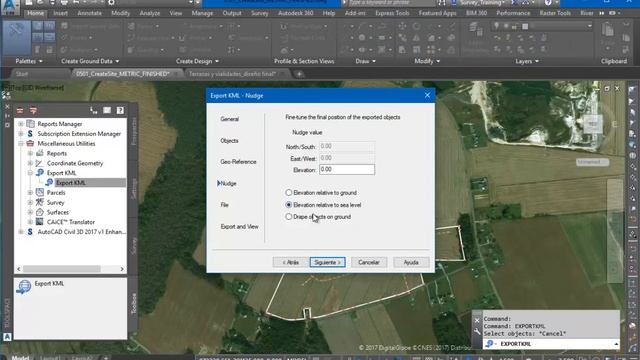Viewport: 640px width, 360px height.
Task: Click the Surfaces icon in toolbox tree
Action: pyautogui.click(x=40, y=212)
